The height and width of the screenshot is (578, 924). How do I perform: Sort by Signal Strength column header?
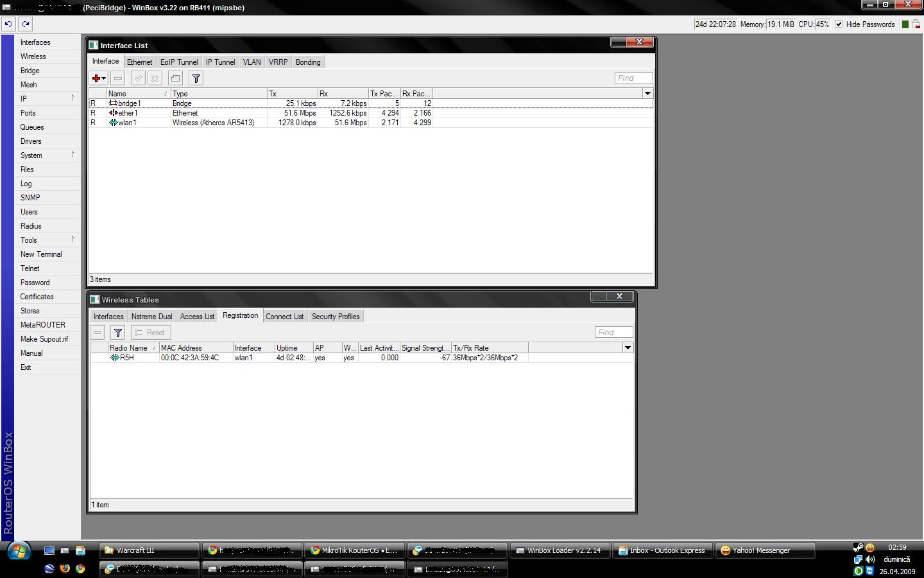425,348
